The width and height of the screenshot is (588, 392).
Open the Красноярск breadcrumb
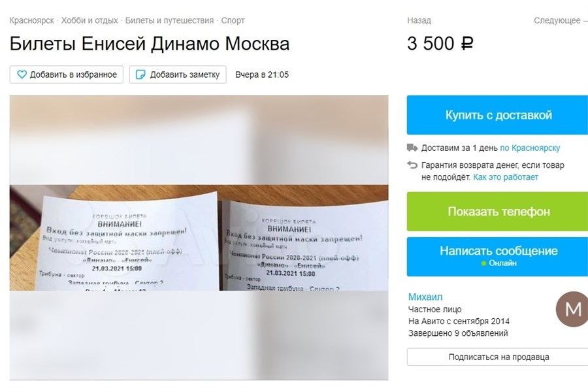[31, 21]
